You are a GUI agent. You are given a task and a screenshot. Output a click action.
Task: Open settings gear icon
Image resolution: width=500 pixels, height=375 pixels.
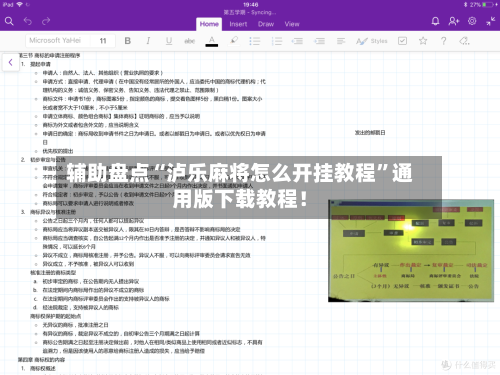tap(472, 21)
